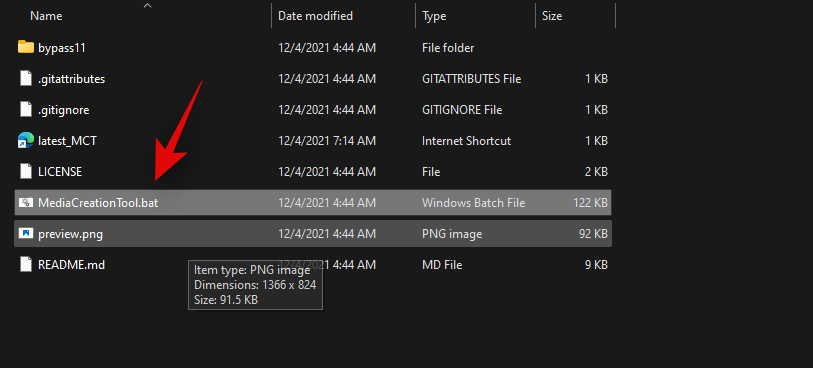Select the latest_MCT file name
The width and height of the screenshot is (813, 368).
67,141
